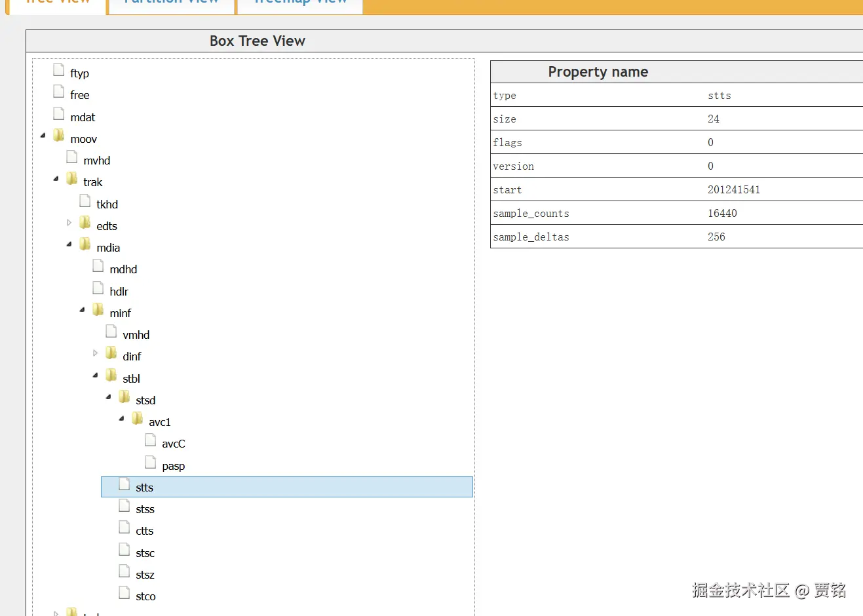
Task: Select the stss file icon
Action: tap(125, 506)
